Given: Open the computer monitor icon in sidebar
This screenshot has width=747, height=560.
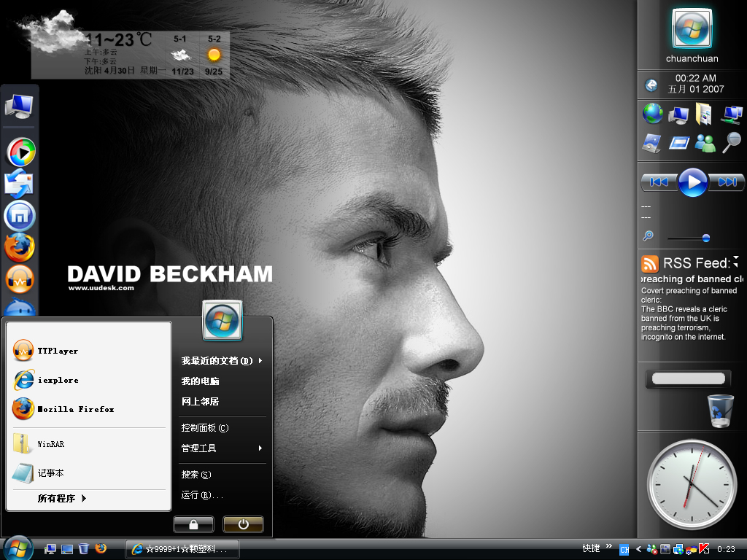Looking at the screenshot, I should [678, 114].
